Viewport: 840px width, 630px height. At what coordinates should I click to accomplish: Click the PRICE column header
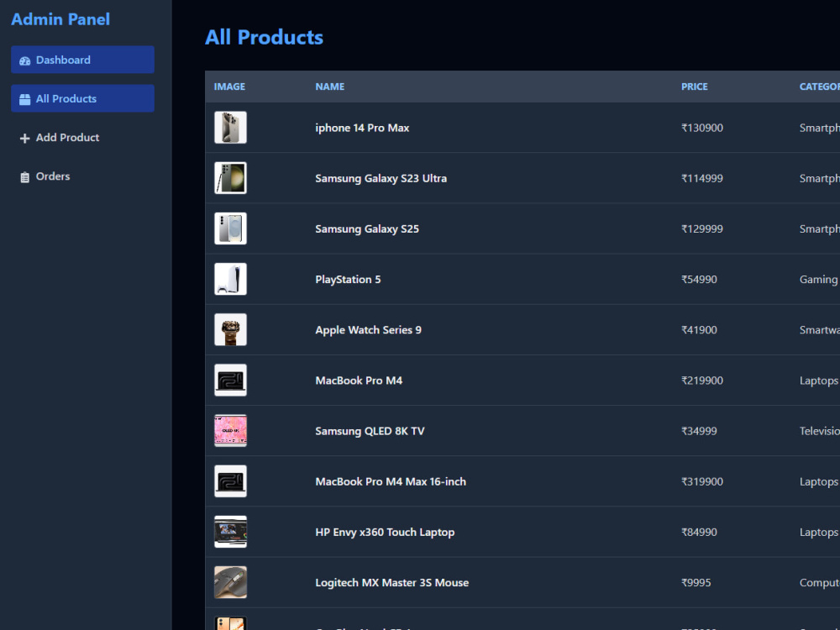(x=695, y=87)
